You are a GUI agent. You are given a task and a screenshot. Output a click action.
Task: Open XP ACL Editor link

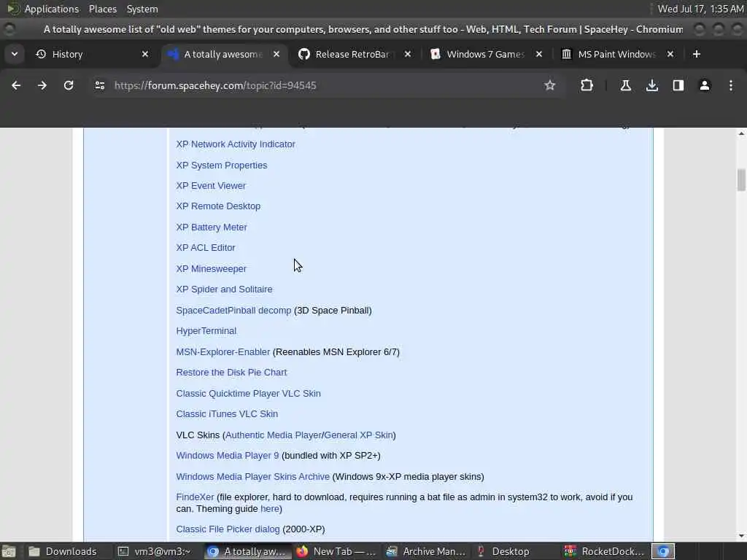[205, 248]
